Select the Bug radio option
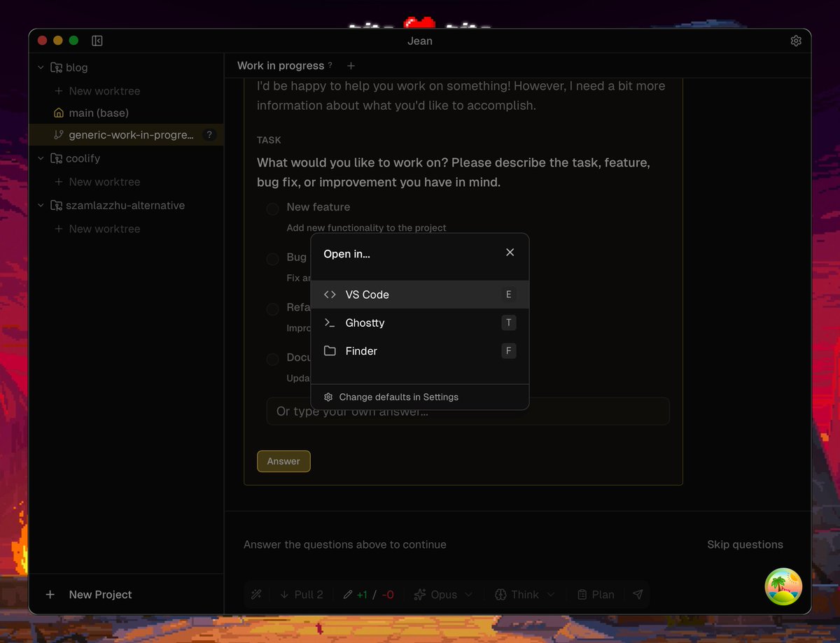 coord(273,259)
